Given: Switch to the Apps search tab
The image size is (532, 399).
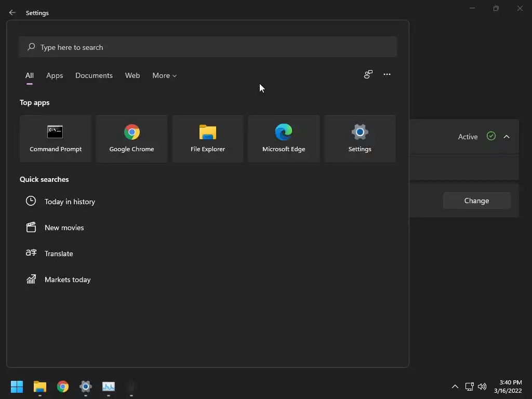Looking at the screenshot, I should tap(55, 76).
